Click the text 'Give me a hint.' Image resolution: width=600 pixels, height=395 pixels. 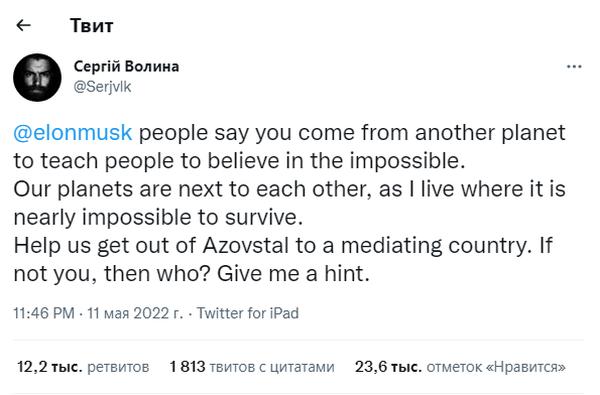[x=293, y=274]
